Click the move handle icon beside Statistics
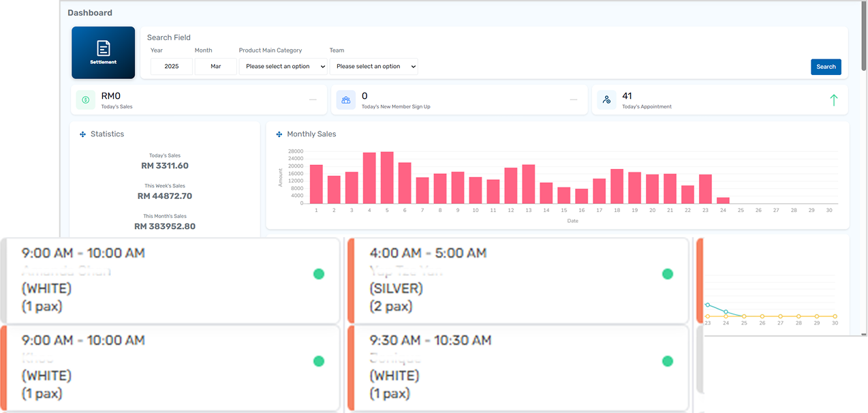868x413 pixels. pyautogui.click(x=82, y=134)
